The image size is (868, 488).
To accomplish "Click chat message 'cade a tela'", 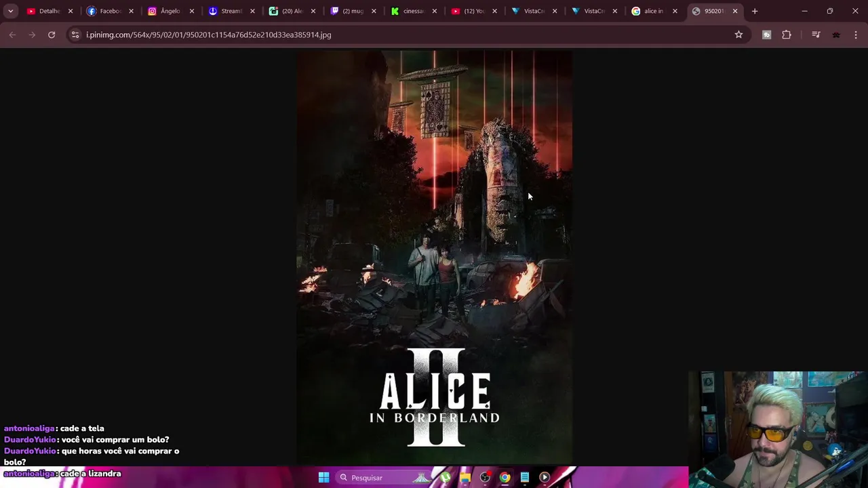I will 82,428.
